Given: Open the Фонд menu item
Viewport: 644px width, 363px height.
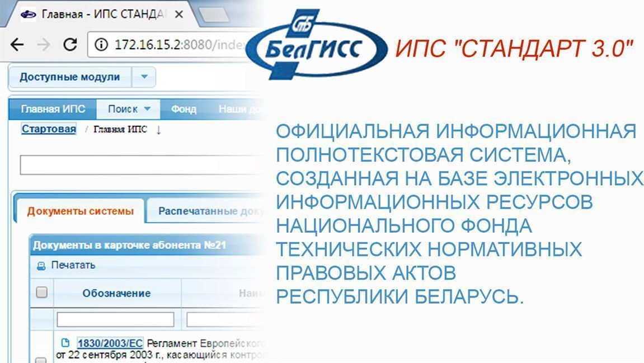Looking at the screenshot, I should 184,109.
